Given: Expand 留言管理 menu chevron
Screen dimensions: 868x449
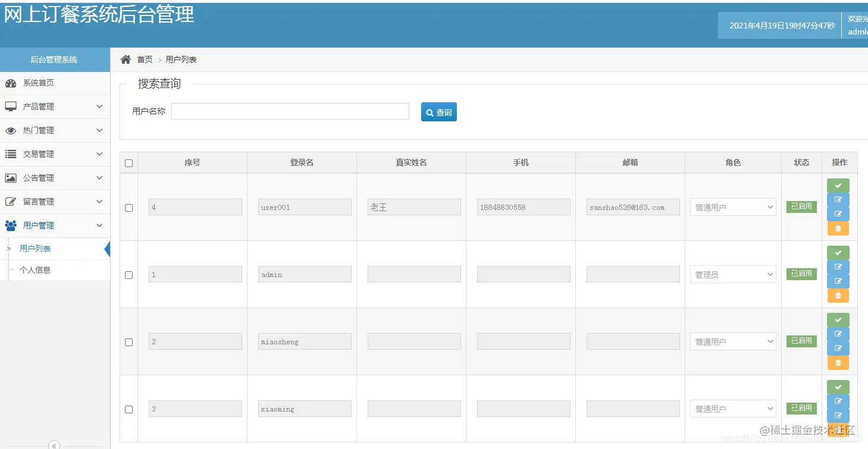Looking at the screenshot, I should tap(99, 202).
